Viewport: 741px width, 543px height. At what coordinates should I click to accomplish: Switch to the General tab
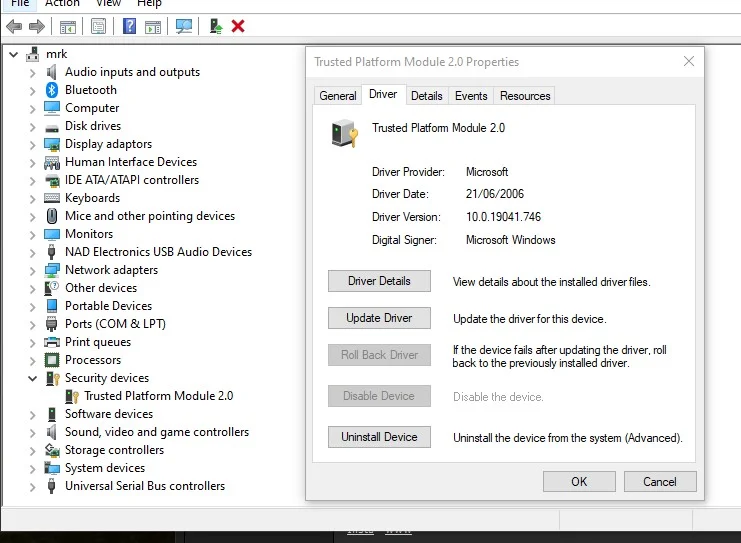[337, 96]
